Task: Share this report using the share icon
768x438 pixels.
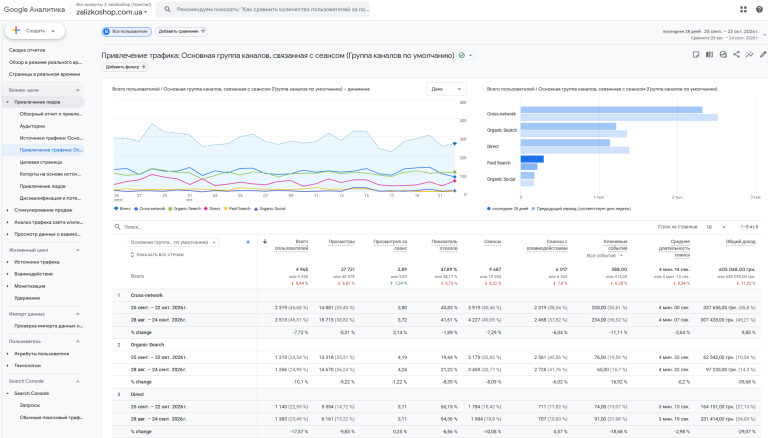Action: coord(736,54)
